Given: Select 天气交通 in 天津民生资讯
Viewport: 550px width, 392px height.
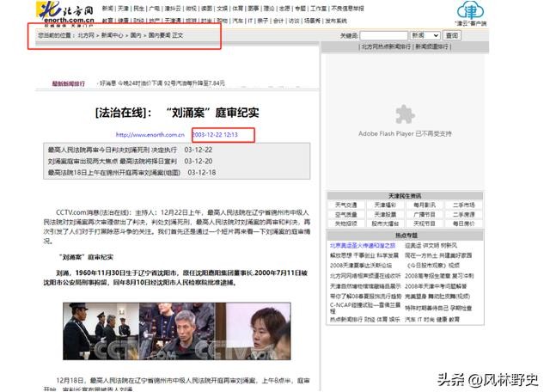Looking at the screenshot, I should pyautogui.click(x=345, y=205).
